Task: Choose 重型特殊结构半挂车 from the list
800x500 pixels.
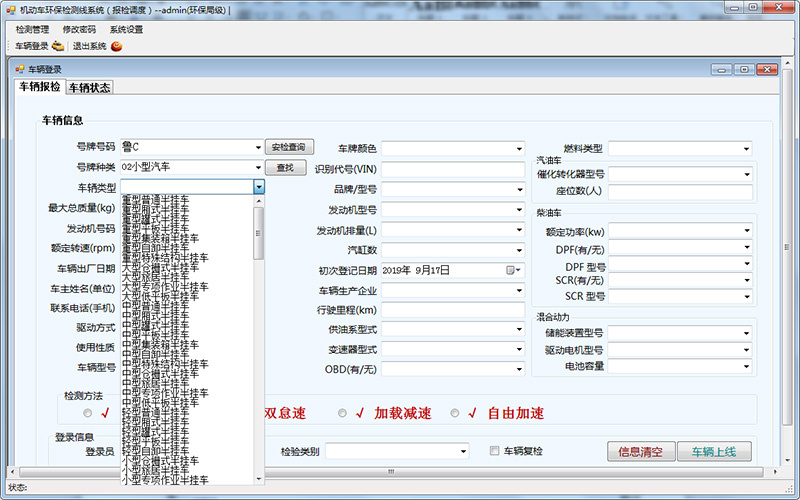Action: (x=165, y=258)
